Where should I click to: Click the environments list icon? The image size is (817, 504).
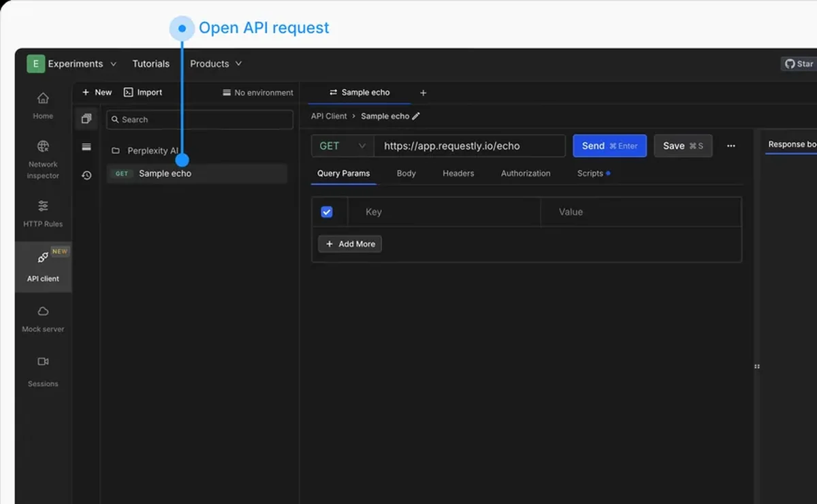point(86,147)
